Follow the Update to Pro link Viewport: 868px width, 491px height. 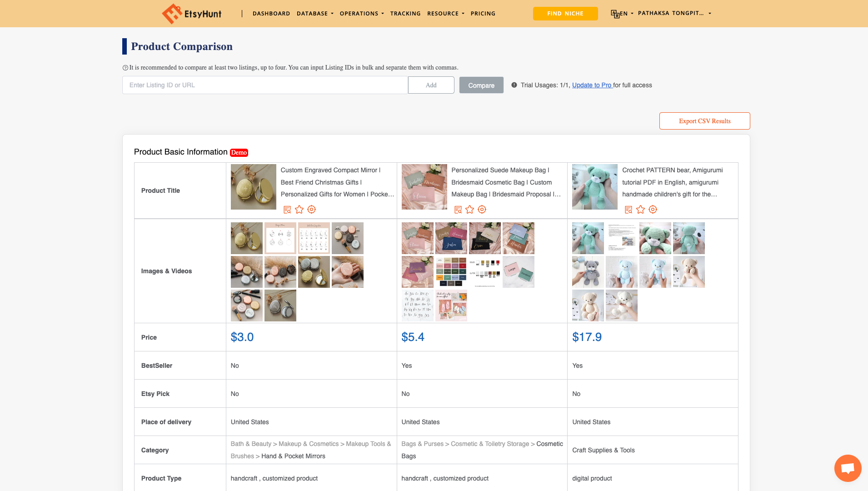(592, 85)
